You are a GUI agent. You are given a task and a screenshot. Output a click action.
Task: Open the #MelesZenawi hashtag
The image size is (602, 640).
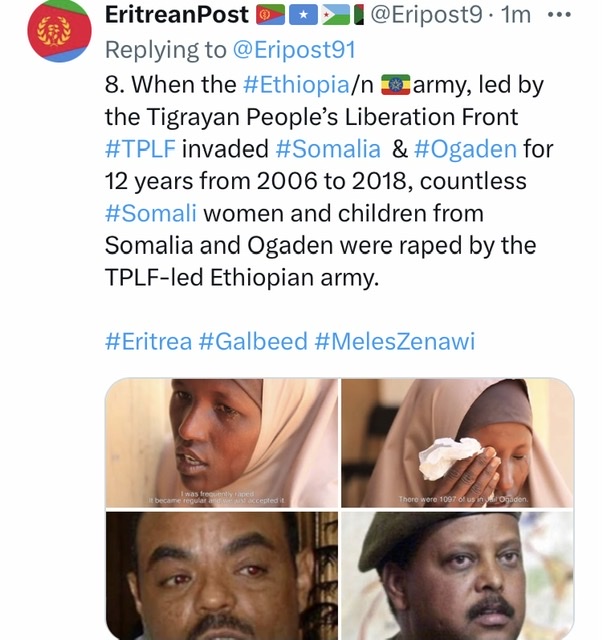point(395,340)
